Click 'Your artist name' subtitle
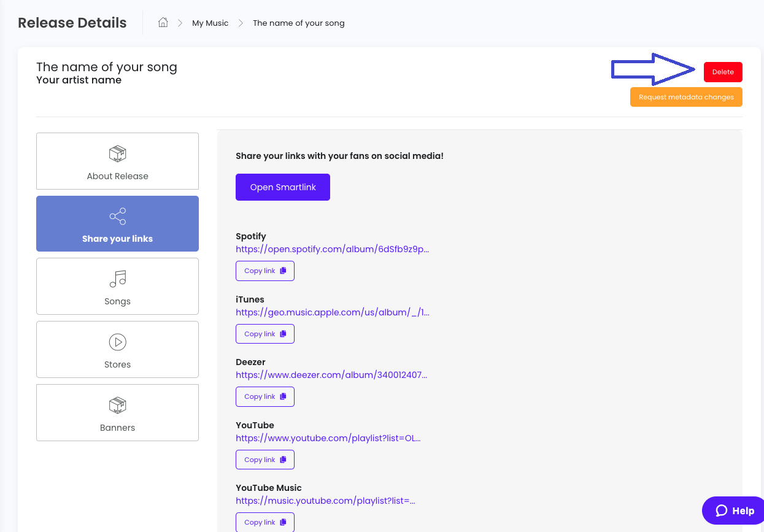This screenshot has width=764, height=532. (x=79, y=80)
